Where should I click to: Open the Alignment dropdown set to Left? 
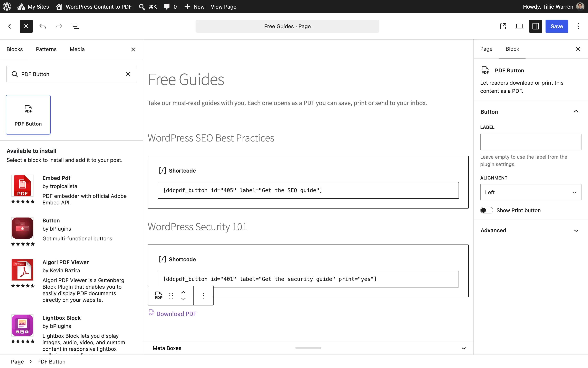pyautogui.click(x=531, y=192)
